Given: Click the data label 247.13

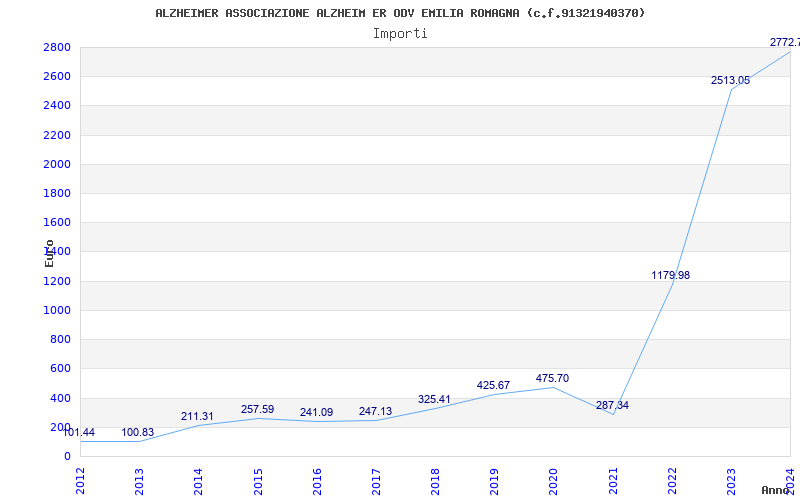Looking at the screenshot, I should tap(376, 412).
